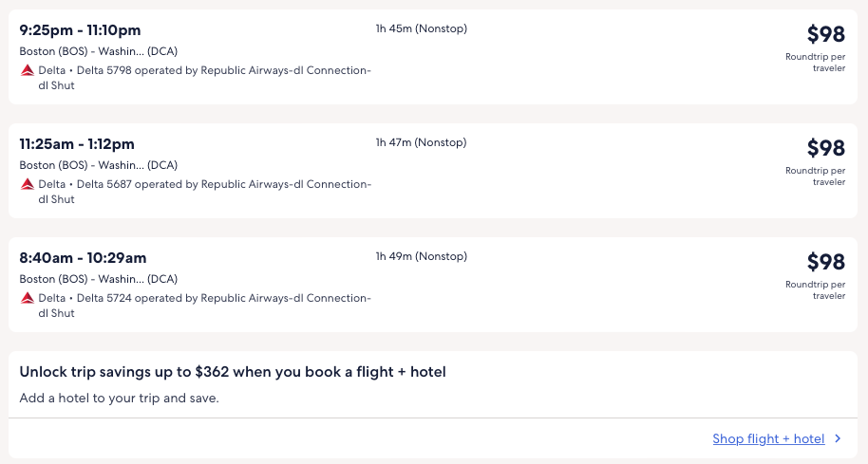Open the Shop flight + hotel link

tap(768, 438)
